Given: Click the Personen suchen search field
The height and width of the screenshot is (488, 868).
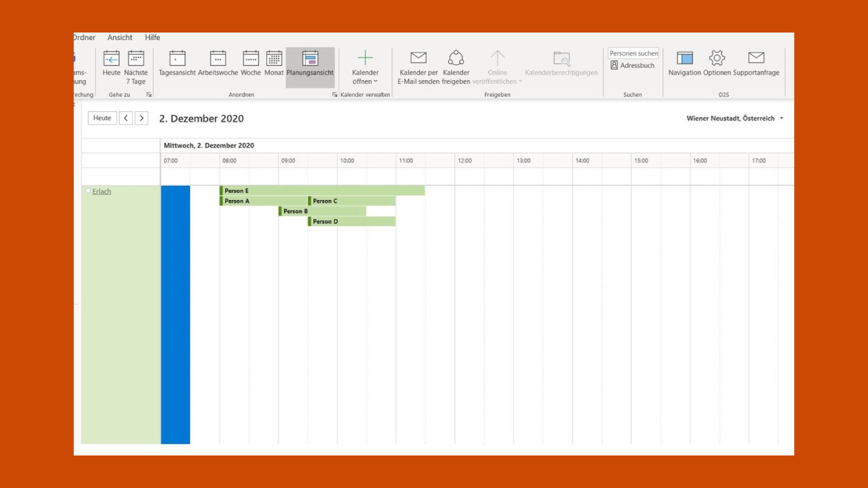Looking at the screenshot, I should (x=633, y=54).
